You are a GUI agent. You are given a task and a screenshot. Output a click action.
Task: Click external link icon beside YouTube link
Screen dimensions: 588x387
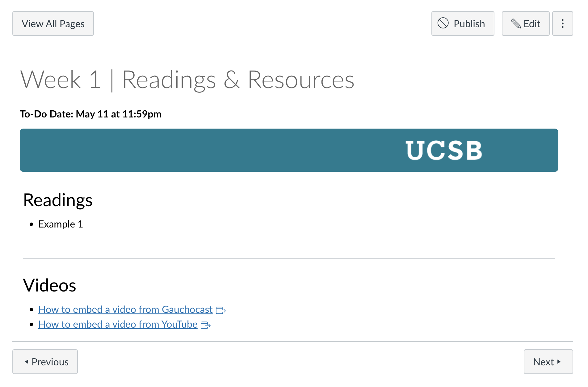pyautogui.click(x=205, y=325)
